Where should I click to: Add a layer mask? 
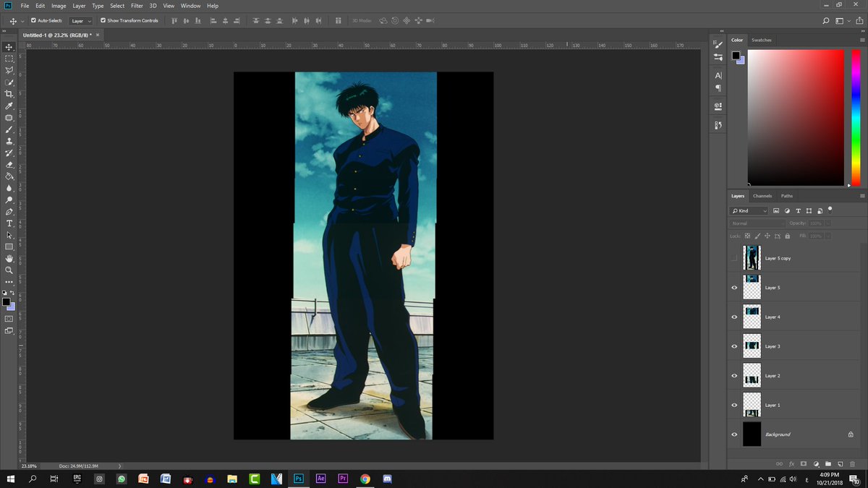[804, 463]
